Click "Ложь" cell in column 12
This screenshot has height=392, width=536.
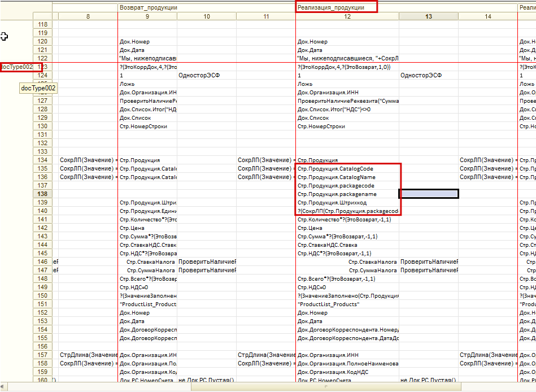tap(347, 84)
